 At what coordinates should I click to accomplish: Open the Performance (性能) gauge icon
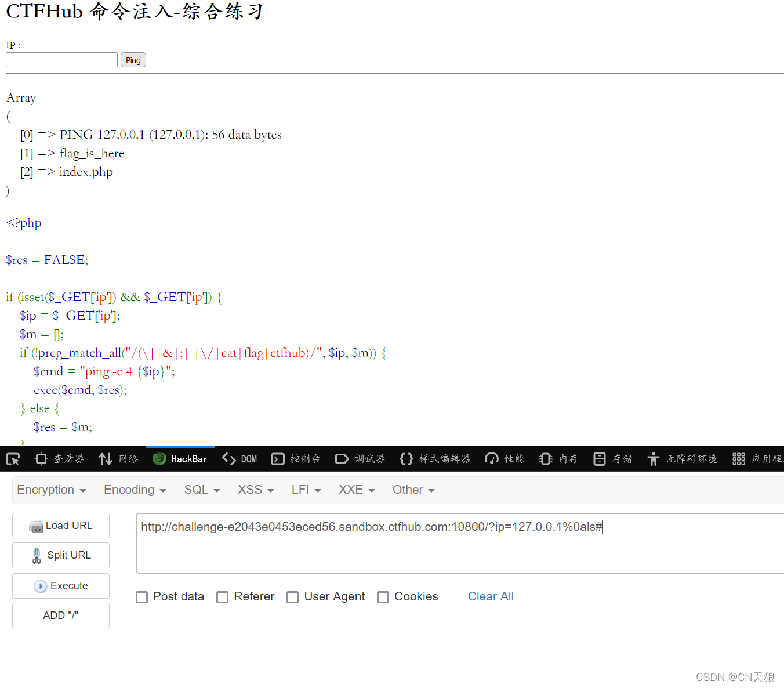pos(492,459)
